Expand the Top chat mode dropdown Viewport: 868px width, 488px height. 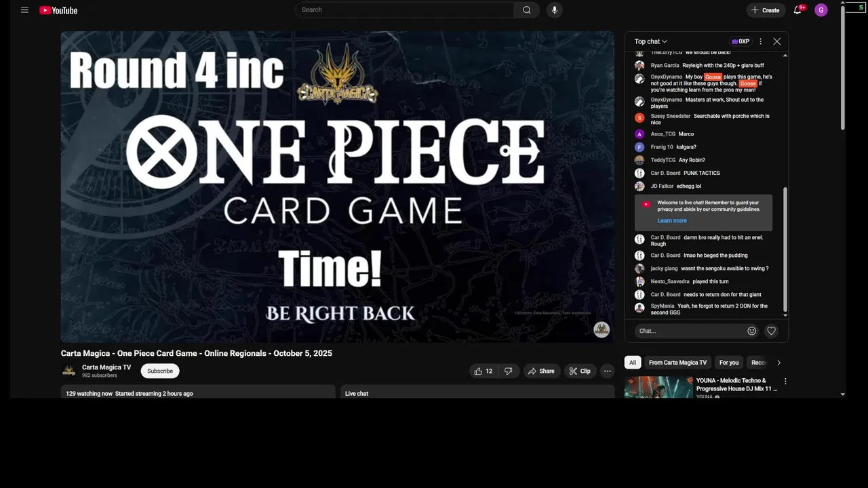pyautogui.click(x=650, y=41)
